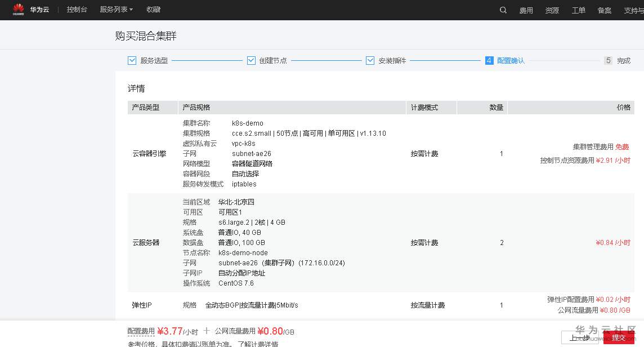Click iptables forwarding mode value
This screenshot has height=347, width=644.
(x=244, y=184)
